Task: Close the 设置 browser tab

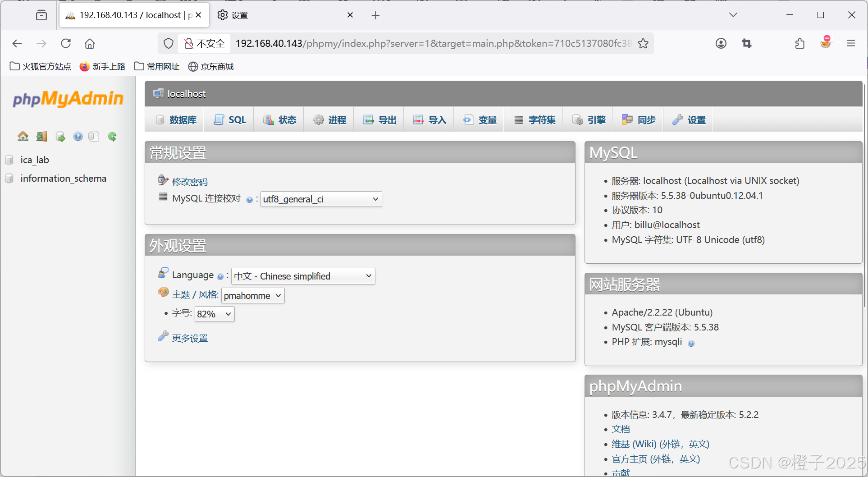Action: coord(350,15)
